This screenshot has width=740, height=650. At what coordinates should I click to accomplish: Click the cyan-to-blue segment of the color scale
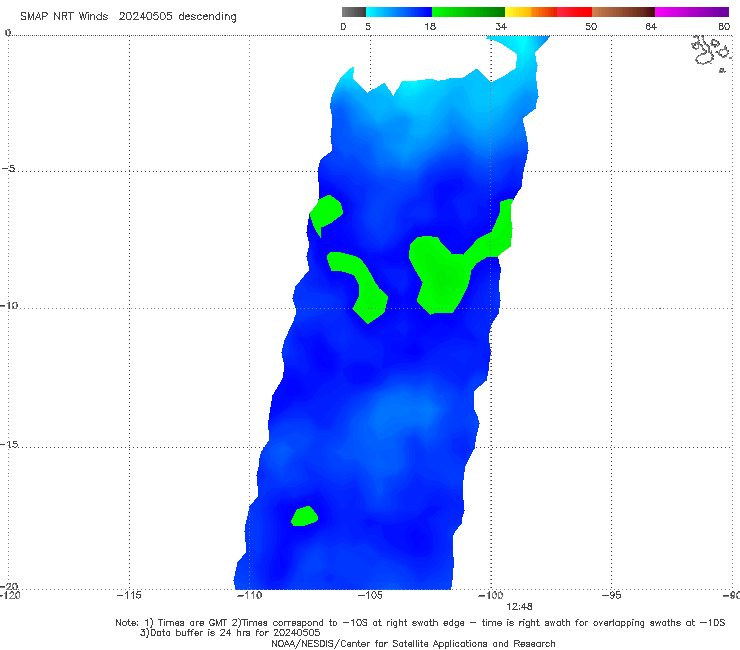(x=399, y=12)
